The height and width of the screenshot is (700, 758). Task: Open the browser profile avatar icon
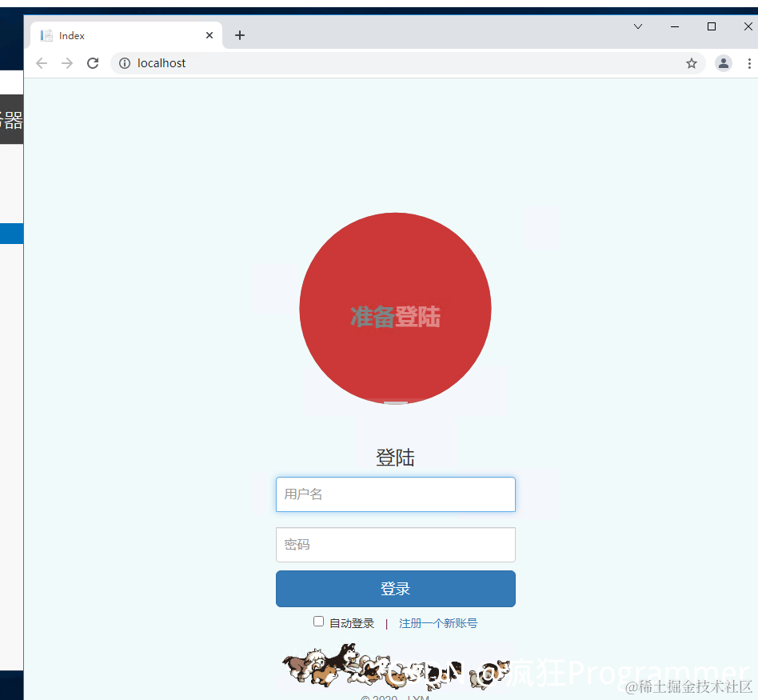pyautogui.click(x=724, y=62)
